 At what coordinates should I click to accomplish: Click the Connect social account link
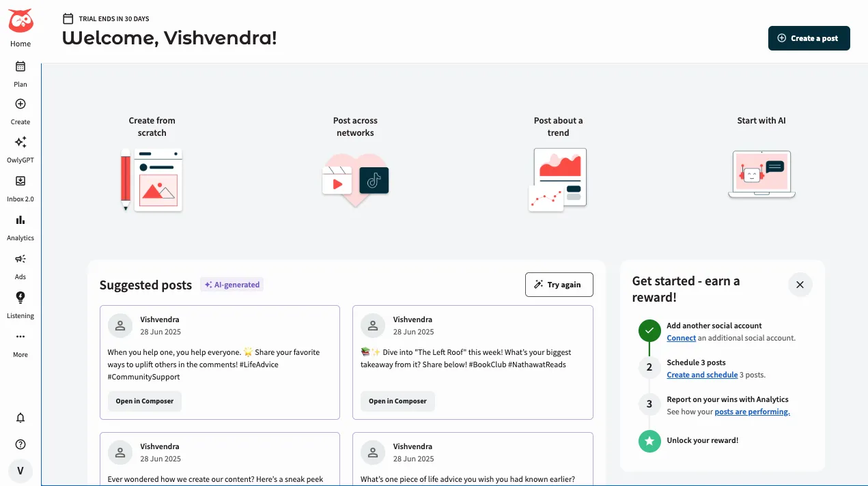click(682, 338)
